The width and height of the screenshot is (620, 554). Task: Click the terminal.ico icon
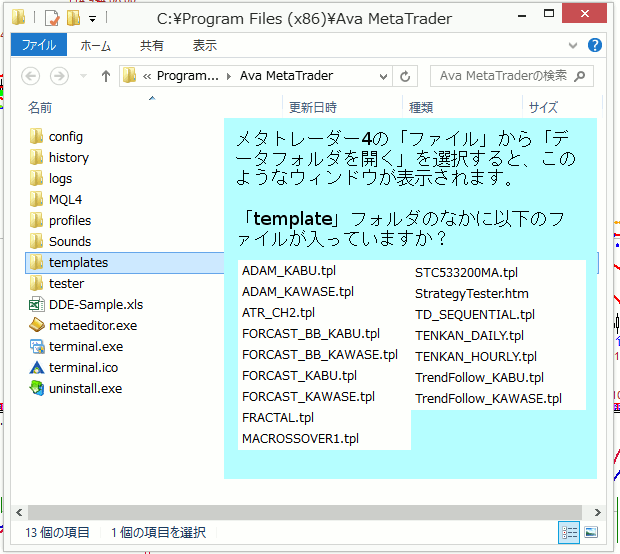point(37,368)
